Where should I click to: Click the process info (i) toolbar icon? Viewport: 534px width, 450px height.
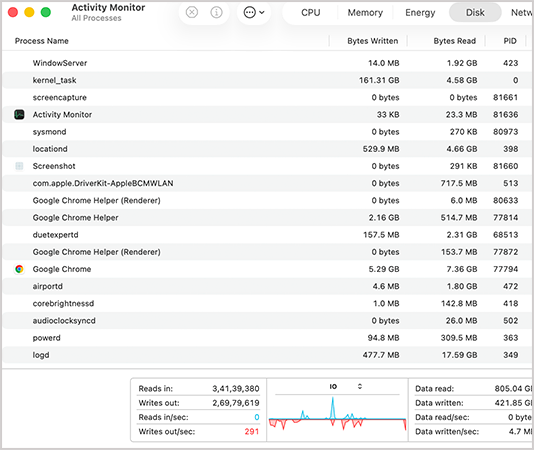point(216,13)
